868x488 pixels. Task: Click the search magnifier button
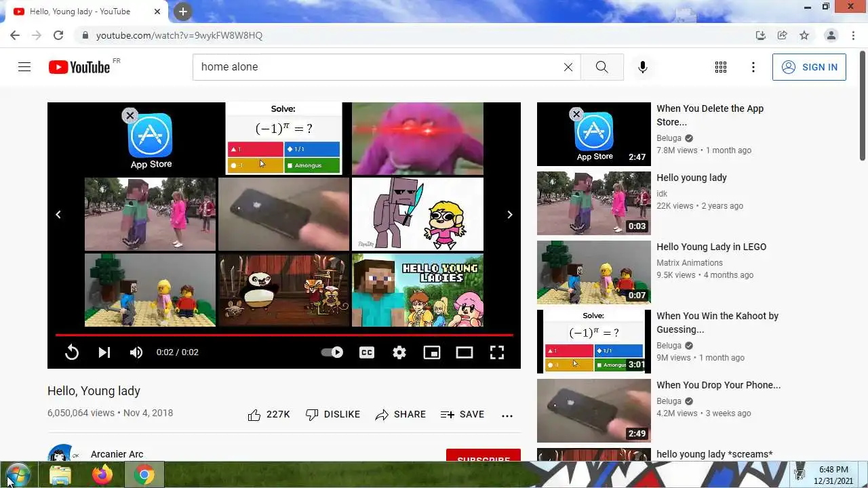(x=601, y=67)
